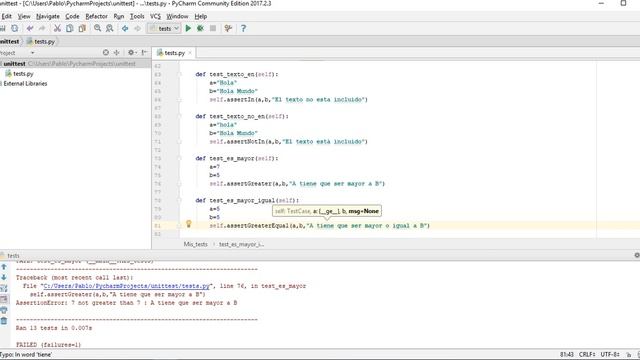
Task: Click the yellow intention lightbulb at line 81
Action: 189,224
